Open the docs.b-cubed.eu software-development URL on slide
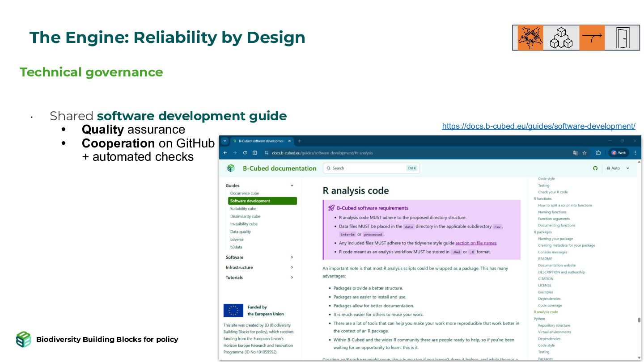 [x=538, y=126]
